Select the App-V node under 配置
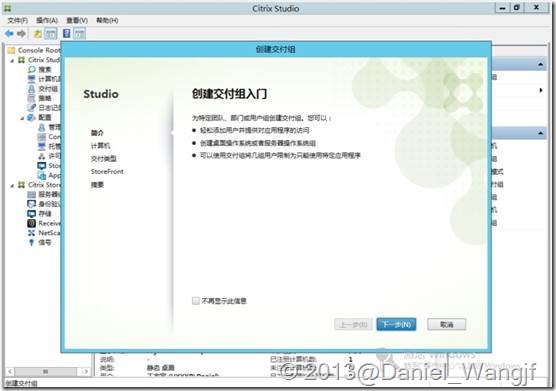 (49, 175)
